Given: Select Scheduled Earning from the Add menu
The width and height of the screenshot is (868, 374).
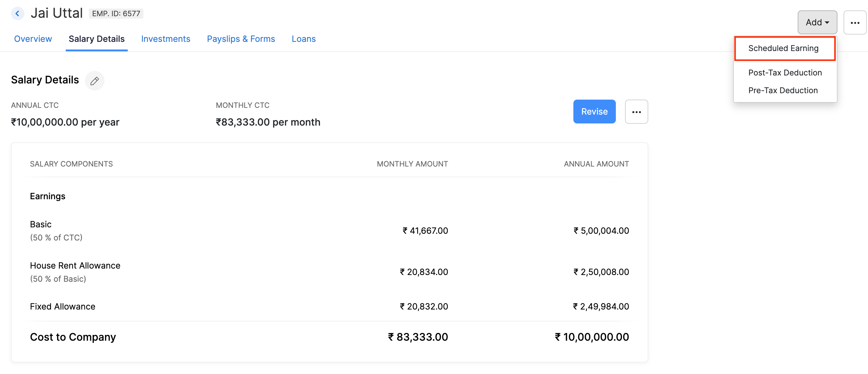Looking at the screenshot, I should pos(783,48).
